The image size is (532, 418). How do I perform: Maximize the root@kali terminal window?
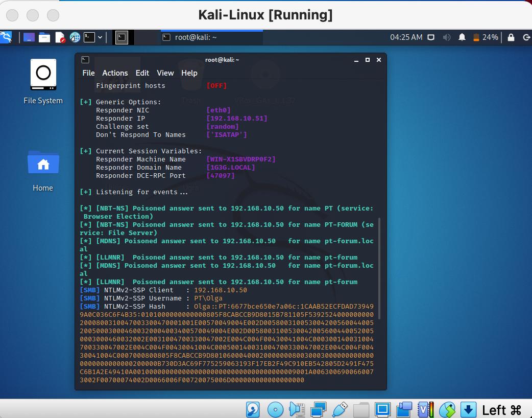(x=368, y=60)
